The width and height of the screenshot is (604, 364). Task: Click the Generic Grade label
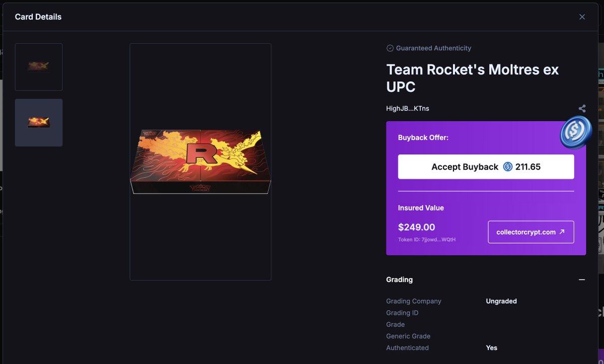(x=408, y=336)
